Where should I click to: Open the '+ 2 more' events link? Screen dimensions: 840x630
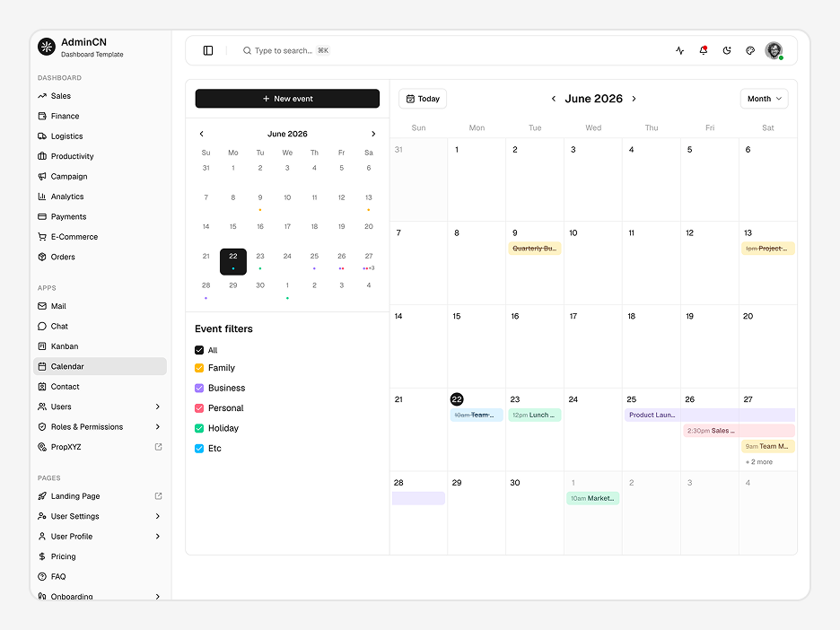coord(759,462)
